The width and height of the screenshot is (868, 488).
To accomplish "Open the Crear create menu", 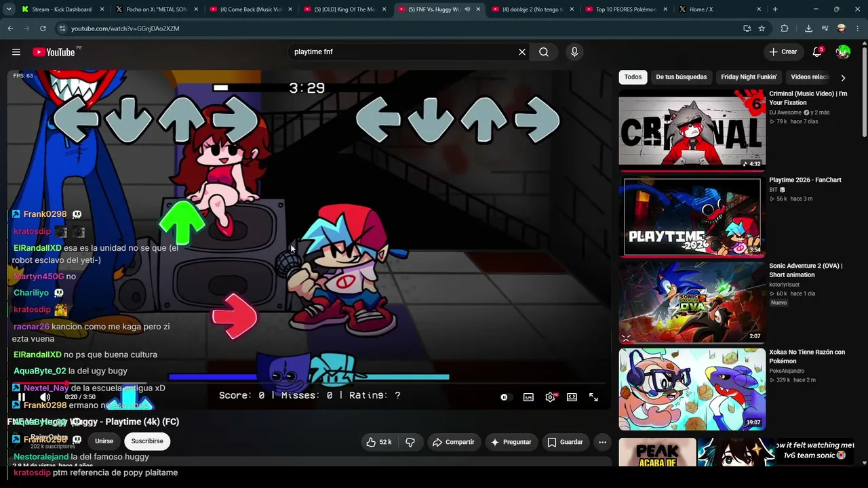I will point(783,52).
